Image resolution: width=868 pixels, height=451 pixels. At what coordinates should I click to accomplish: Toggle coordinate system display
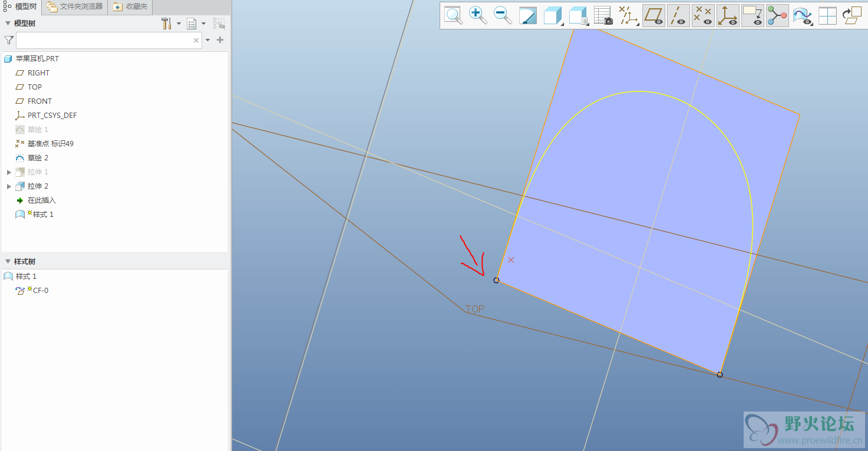(x=728, y=15)
